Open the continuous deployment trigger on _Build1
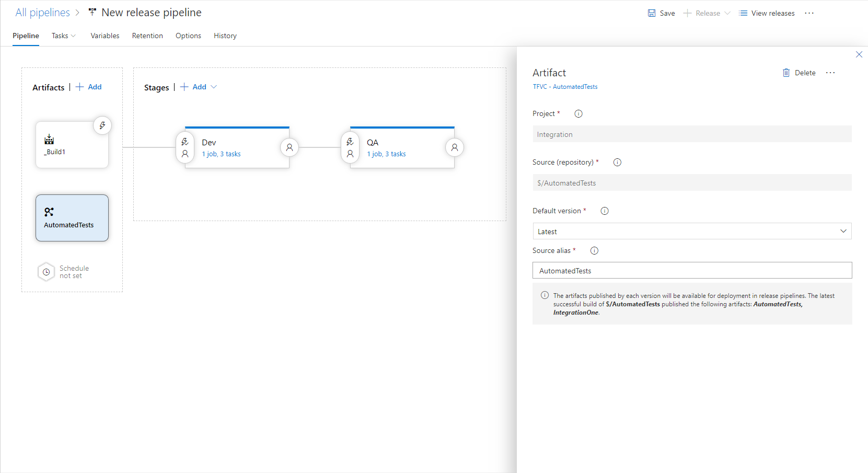 [x=102, y=125]
